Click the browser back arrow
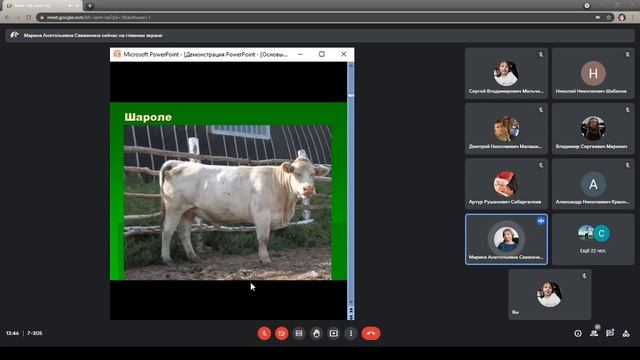This screenshot has height=360, width=640. 7,17
